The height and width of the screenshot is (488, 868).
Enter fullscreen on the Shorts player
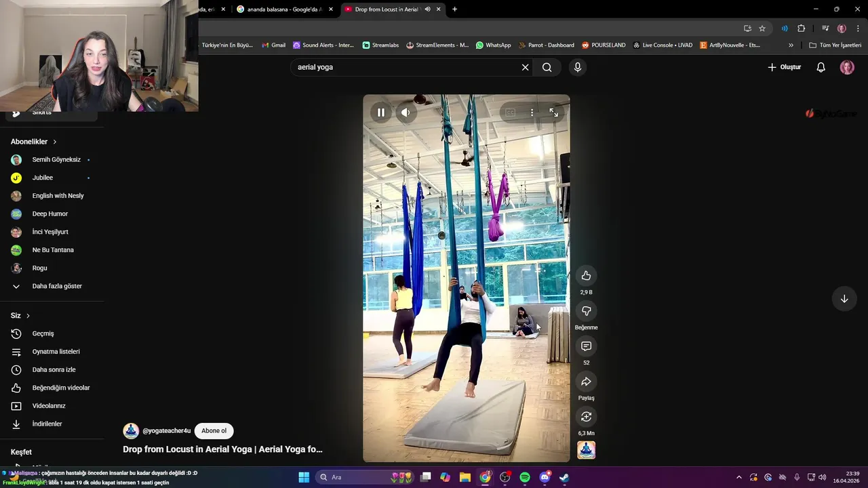tap(553, 113)
